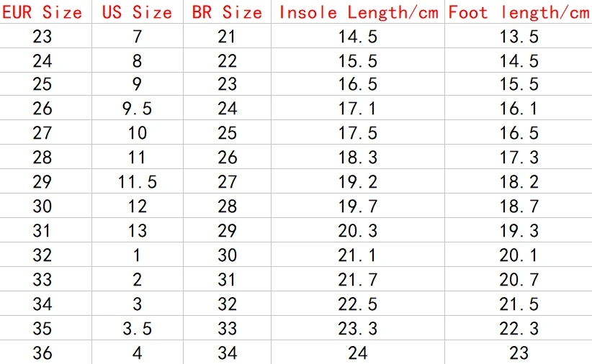
Task: Click foot length 20.7 cell
Action: coord(519,278)
